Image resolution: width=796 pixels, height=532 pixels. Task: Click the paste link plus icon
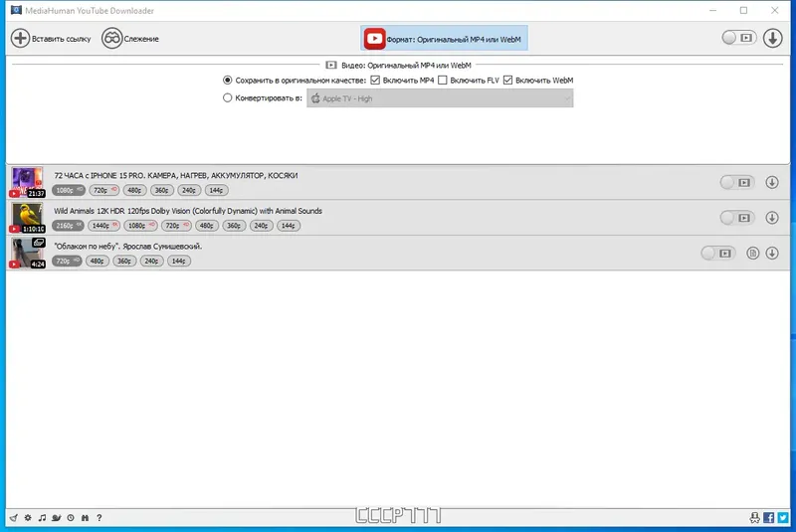point(21,39)
